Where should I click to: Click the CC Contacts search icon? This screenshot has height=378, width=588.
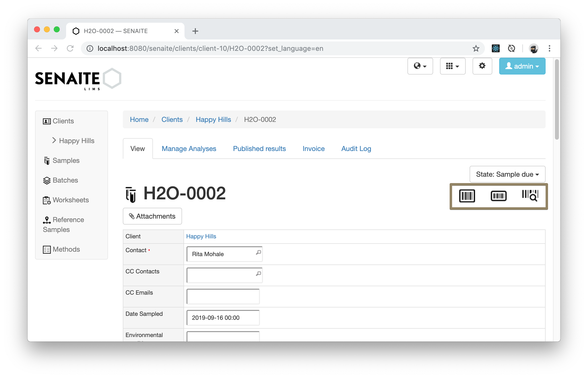258,274
